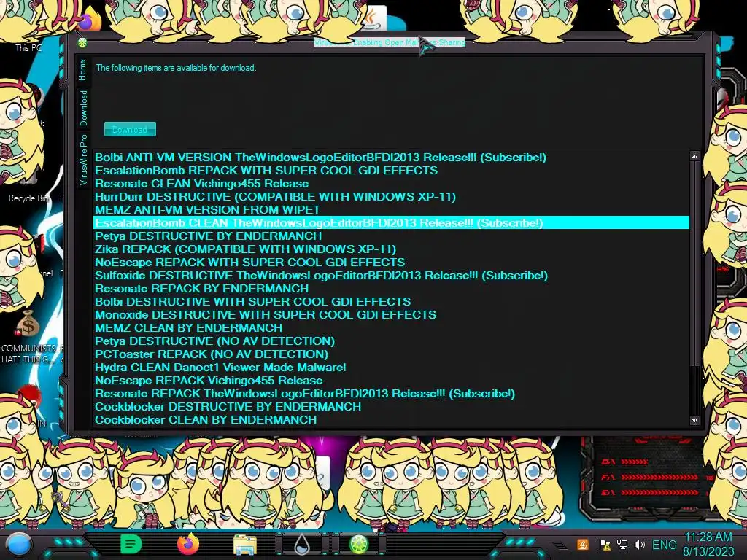Select Hydra CLEAN Danoct1 Viewer Made Malware!
Image resolution: width=747 pixels, height=560 pixels.
391,367
